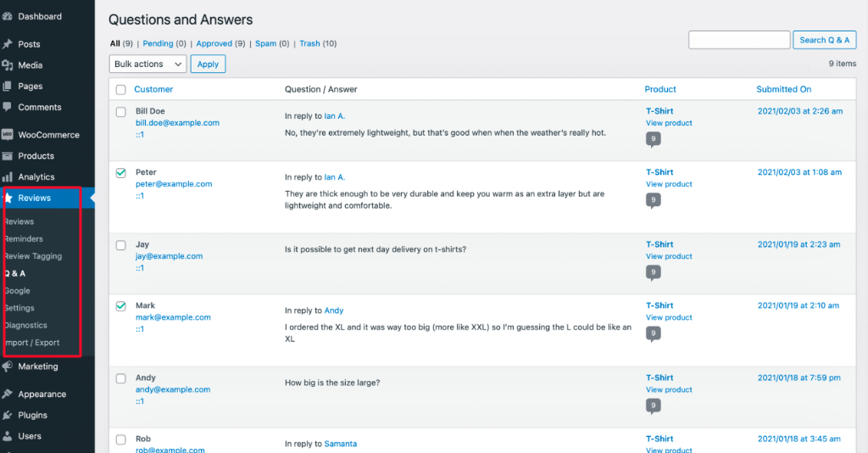The height and width of the screenshot is (453, 868).
Task: Check the Rob row checkbox
Action: tap(120, 439)
